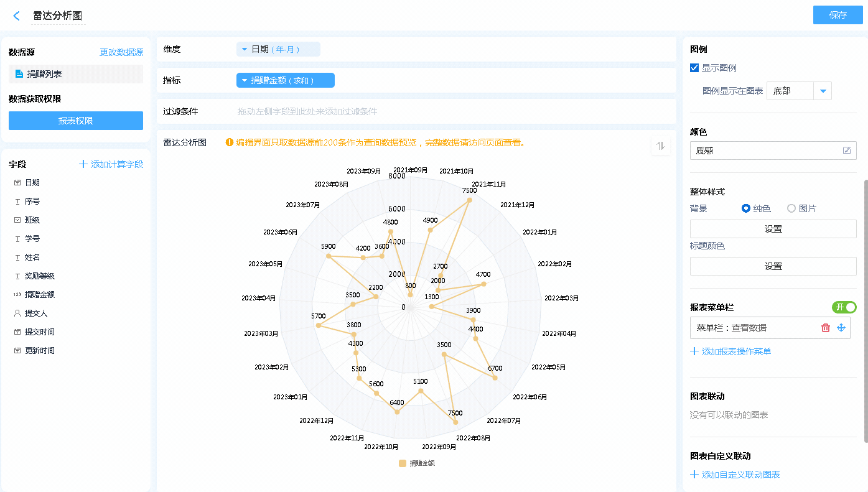Click the plus icon for 添加报表操作菜单
The height and width of the screenshot is (492, 868).
[694, 351]
